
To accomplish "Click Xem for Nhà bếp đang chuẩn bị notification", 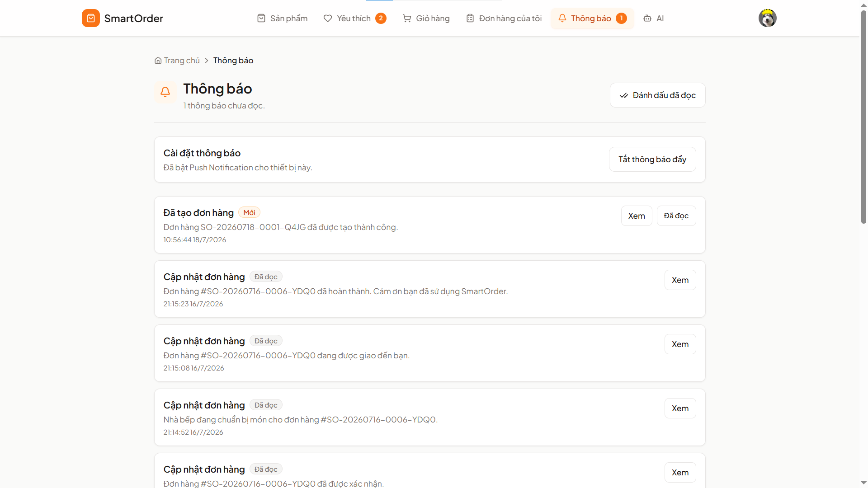I will pyautogui.click(x=680, y=408).
